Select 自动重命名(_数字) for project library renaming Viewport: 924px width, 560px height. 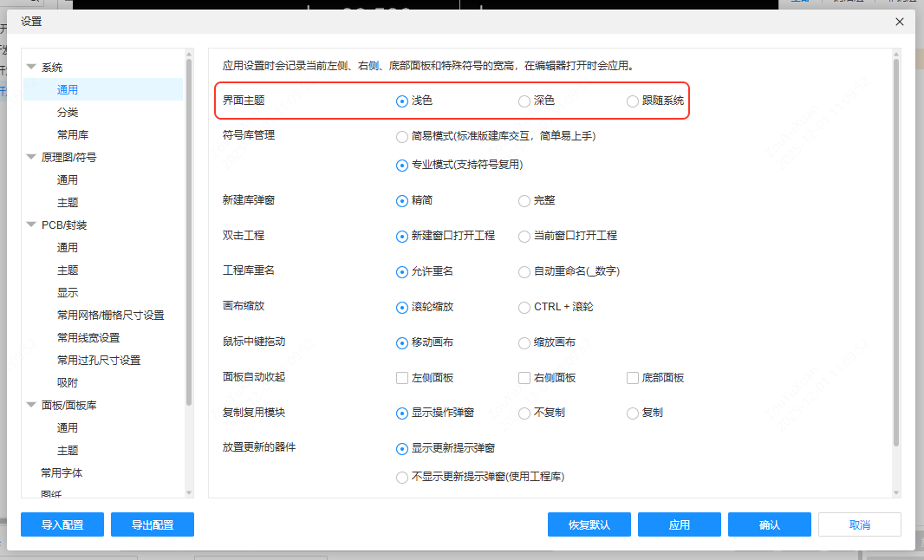[523, 270]
